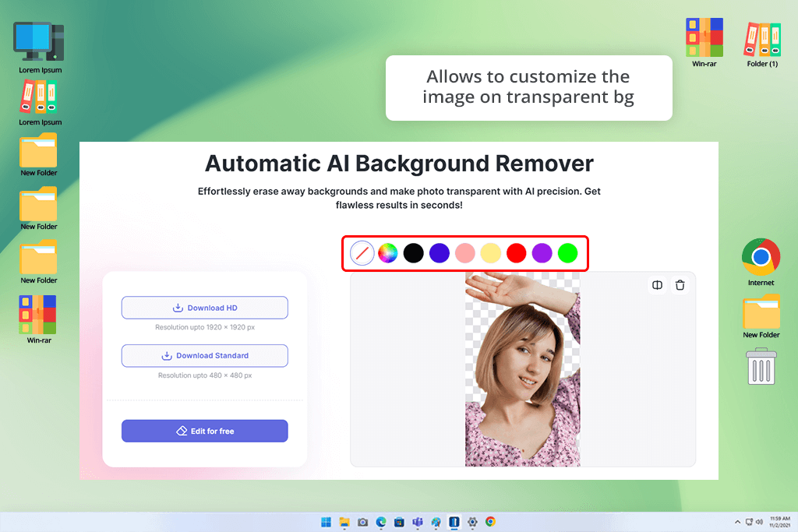The image size is (798, 532).
Task: Open Microsoft Store from the taskbar
Action: (400, 522)
